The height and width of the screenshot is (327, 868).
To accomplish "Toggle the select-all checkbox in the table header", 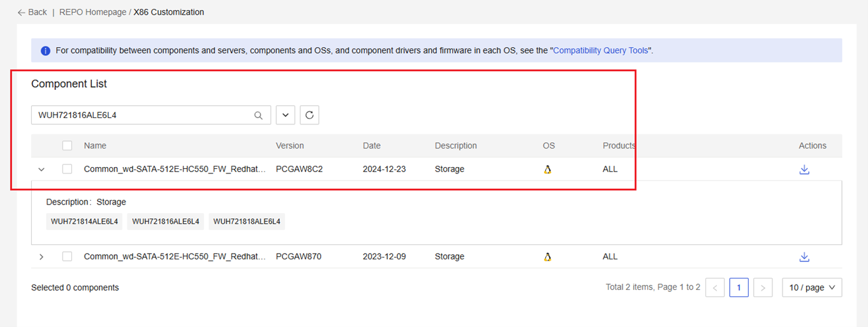I will (67, 146).
